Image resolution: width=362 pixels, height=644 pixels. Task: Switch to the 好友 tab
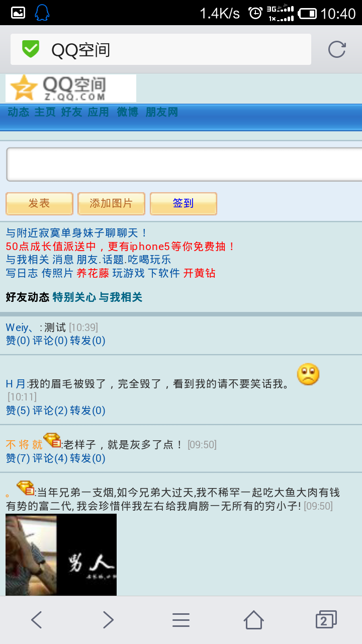point(71,112)
